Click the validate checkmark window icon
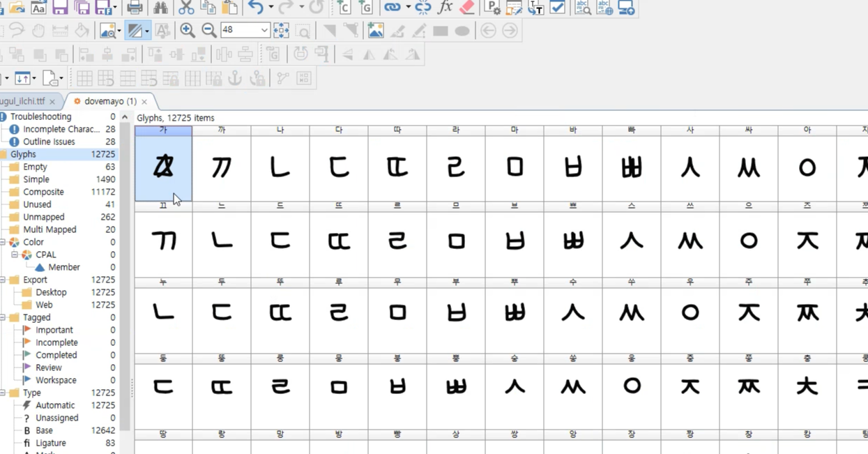868x454 pixels. (557, 8)
